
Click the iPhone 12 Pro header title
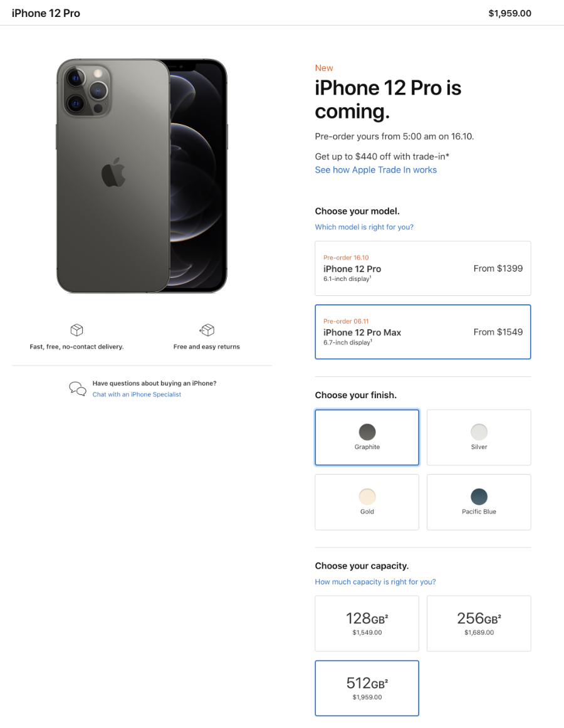(x=46, y=13)
